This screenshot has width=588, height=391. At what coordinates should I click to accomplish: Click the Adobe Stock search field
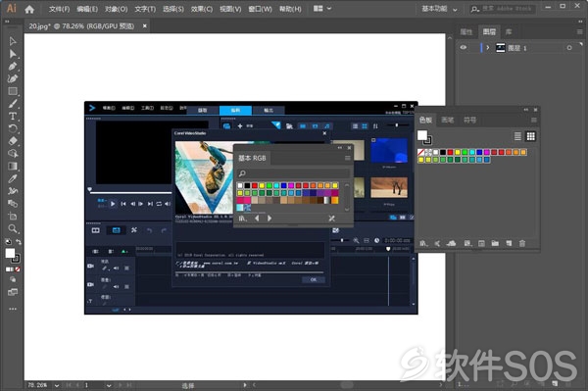tap(504, 9)
